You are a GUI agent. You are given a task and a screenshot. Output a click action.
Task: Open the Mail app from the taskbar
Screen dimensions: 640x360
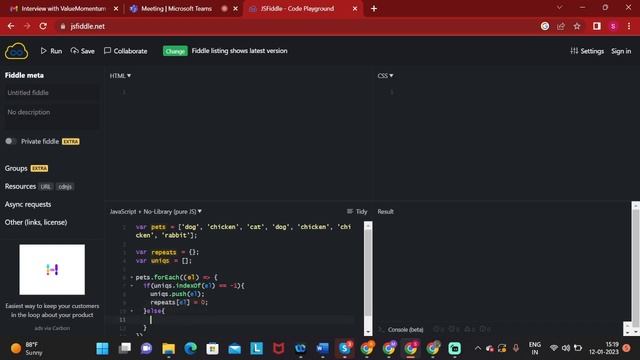(235, 349)
